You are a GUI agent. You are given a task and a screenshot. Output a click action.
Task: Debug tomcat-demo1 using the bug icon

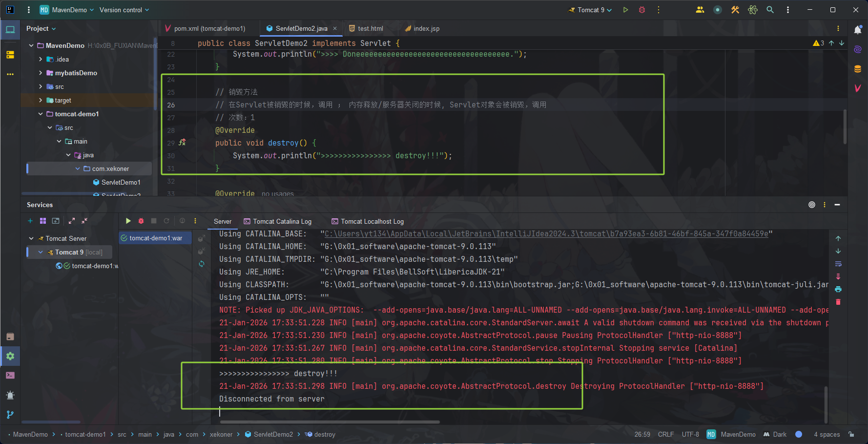141,221
